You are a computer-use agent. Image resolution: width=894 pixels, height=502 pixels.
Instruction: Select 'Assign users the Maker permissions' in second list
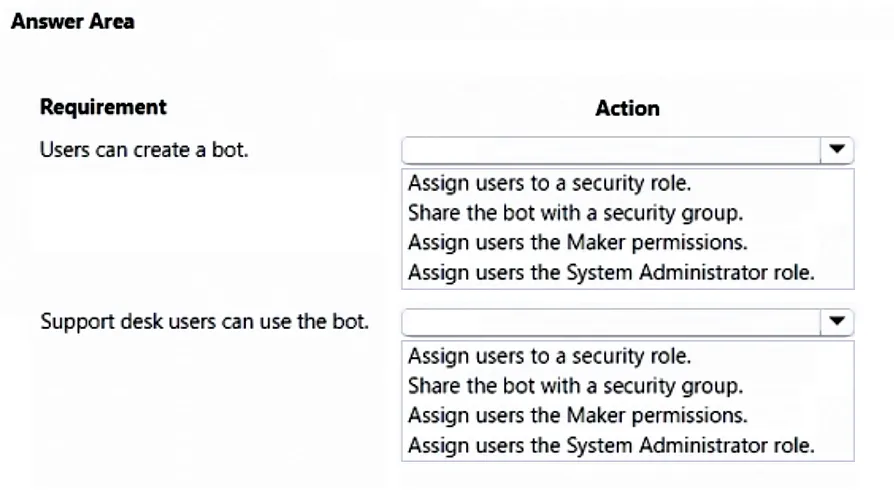577,415
